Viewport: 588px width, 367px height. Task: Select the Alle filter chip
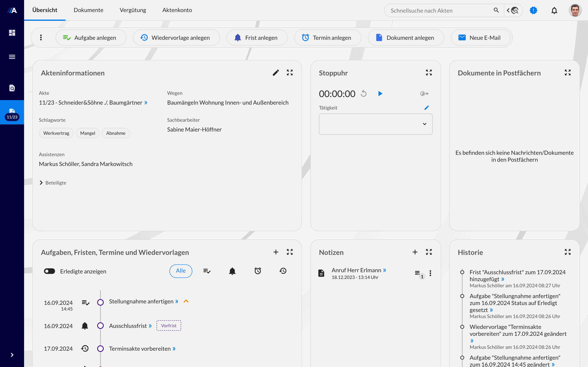(180, 271)
